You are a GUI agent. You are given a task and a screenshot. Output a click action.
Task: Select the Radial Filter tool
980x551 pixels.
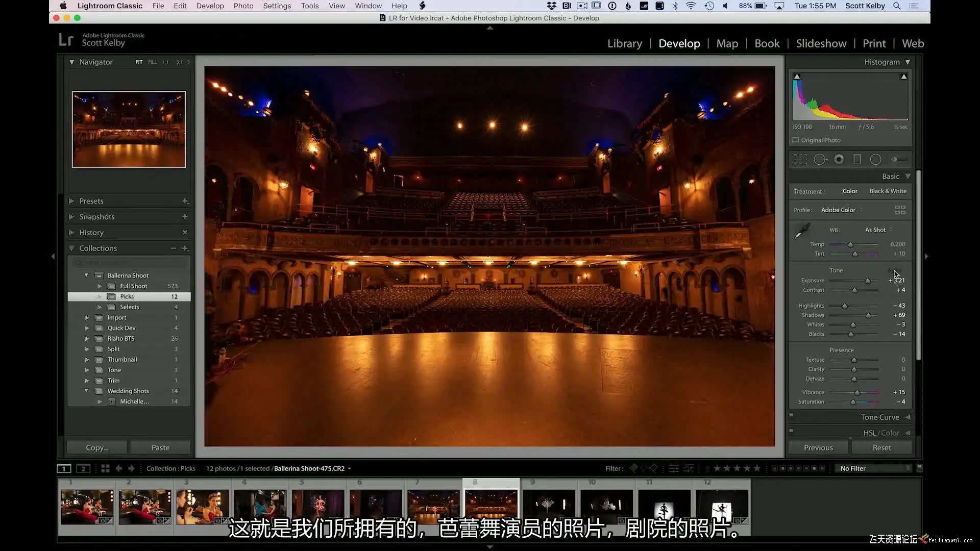click(875, 160)
